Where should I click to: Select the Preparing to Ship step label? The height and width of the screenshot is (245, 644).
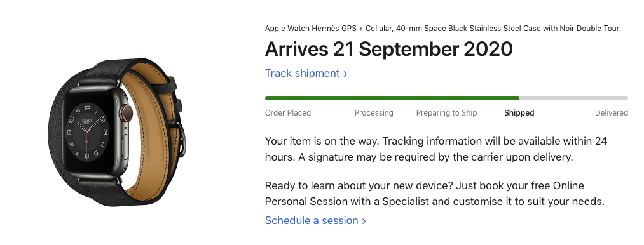pos(446,113)
